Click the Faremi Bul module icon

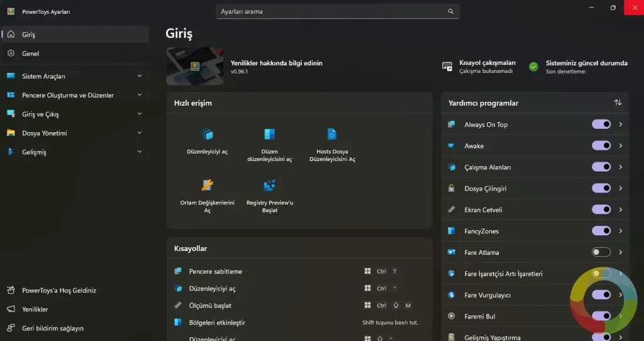point(452,316)
